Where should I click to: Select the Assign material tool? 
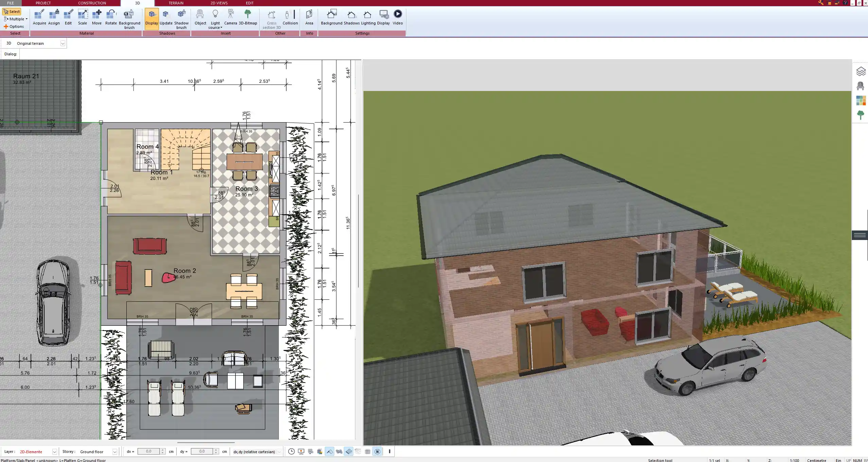click(54, 17)
